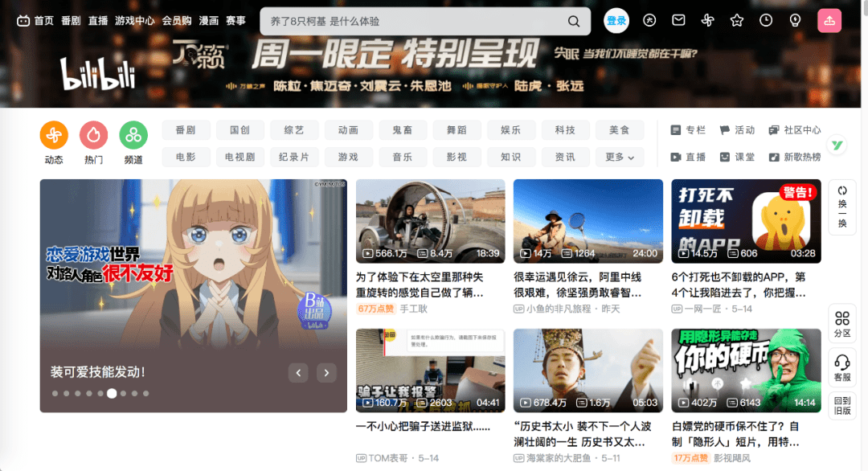Select the 美食 category chip
868x471 pixels.
click(620, 130)
